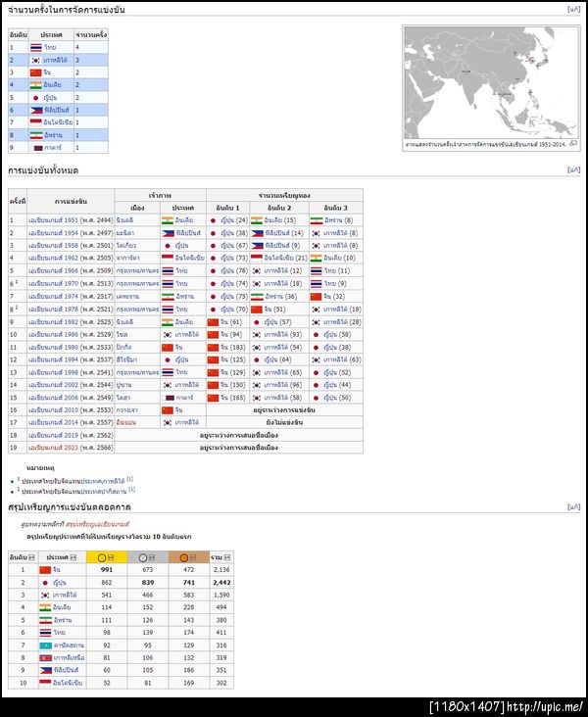Image resolution: width=588 pixels, height=717 pixels.
Task: Click the bronze medal icon in table header
Action: click(x=184, y=557)
